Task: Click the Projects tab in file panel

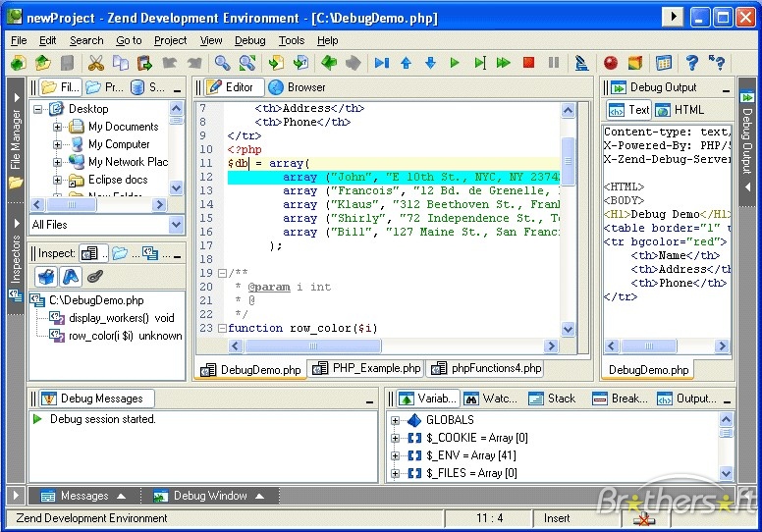Action: 105,87
